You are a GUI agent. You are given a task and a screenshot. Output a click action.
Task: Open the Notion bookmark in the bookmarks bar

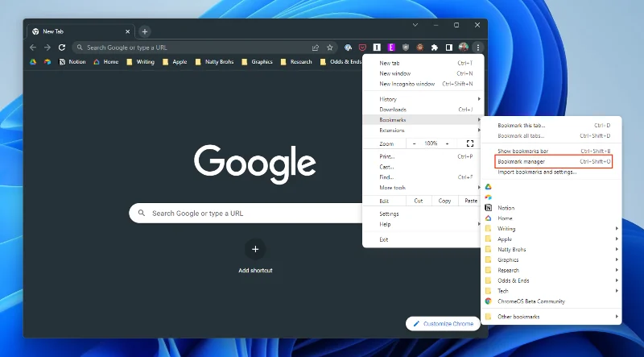tap(72, 61)
